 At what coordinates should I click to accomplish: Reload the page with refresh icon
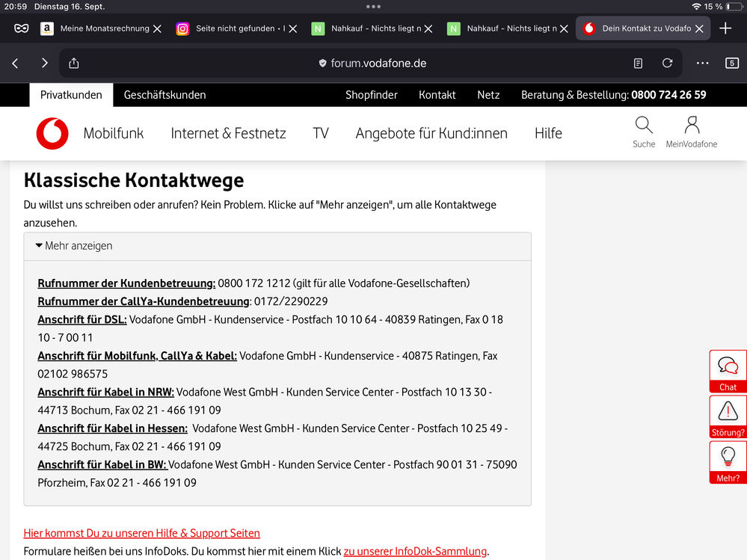pos(668,64)
